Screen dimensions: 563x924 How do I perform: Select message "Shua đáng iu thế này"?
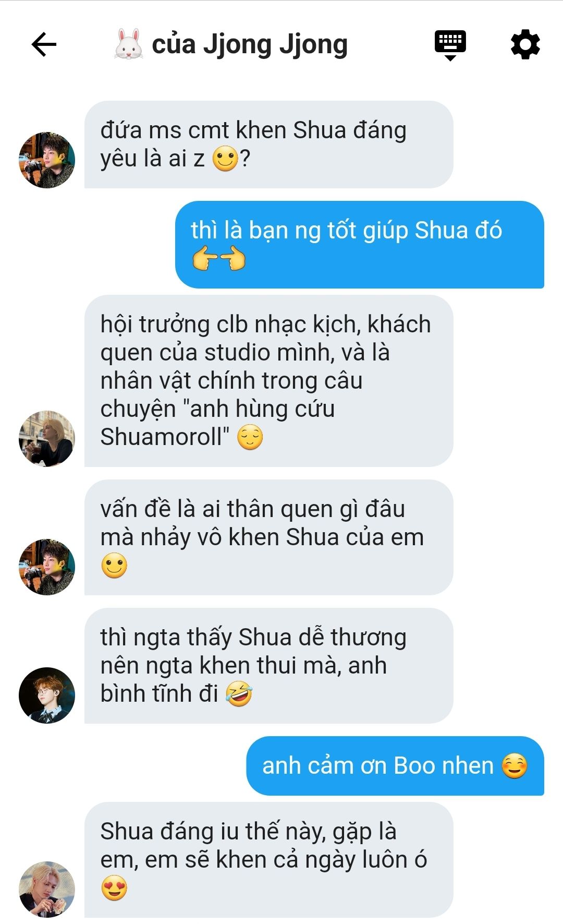tap(268, 860)
